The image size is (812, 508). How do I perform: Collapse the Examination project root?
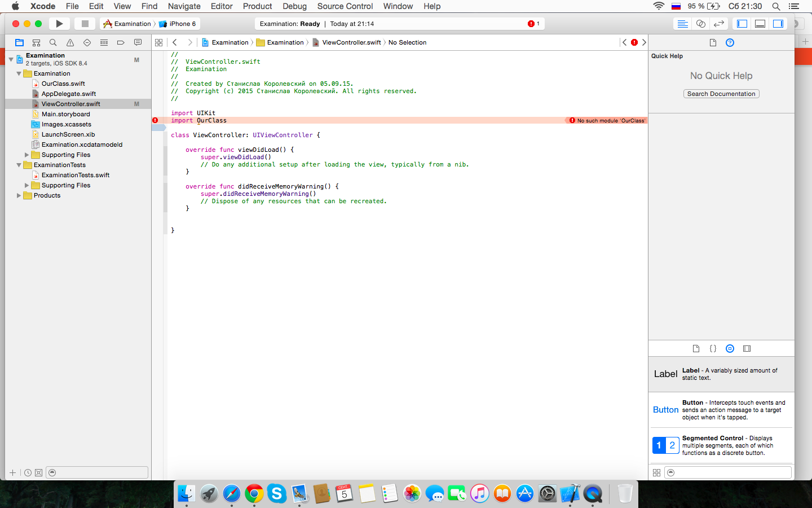tap(11, 59)
